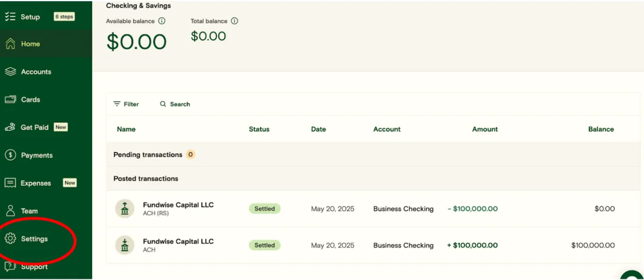The width and height of the screenshot is (644, 280).
Task: Click the Cards icon in sidebar
Action: (x=10, y=100)
